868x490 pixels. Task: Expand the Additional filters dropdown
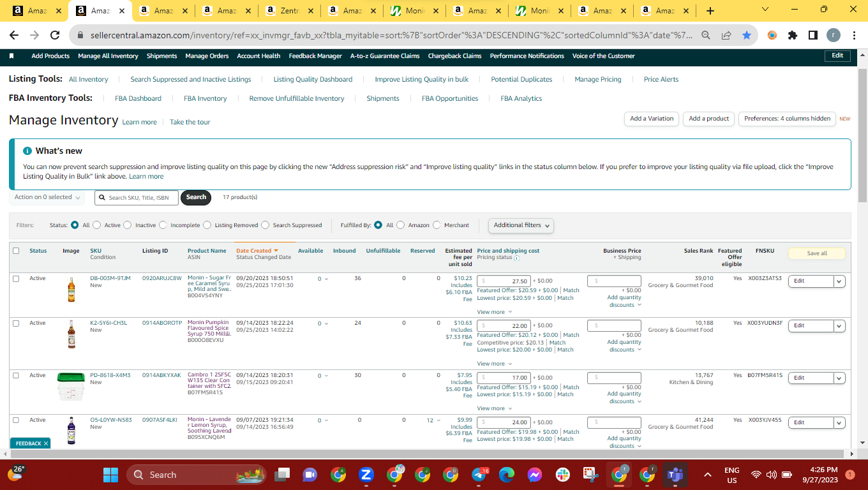point(521,225)
